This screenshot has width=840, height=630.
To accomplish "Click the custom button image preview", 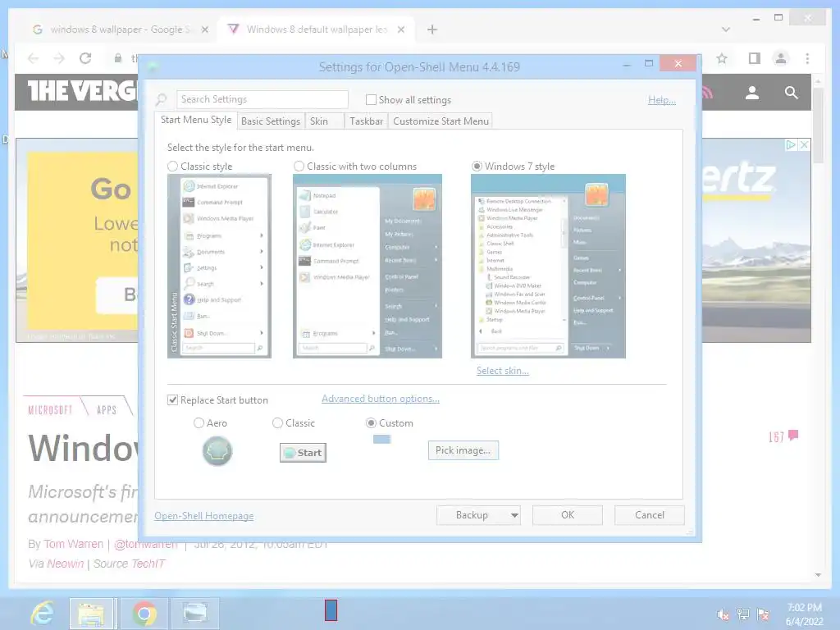I will tap(381, 440).
